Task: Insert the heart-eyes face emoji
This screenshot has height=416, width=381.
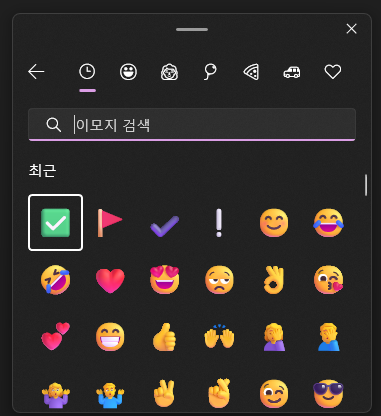Action: 165,280
